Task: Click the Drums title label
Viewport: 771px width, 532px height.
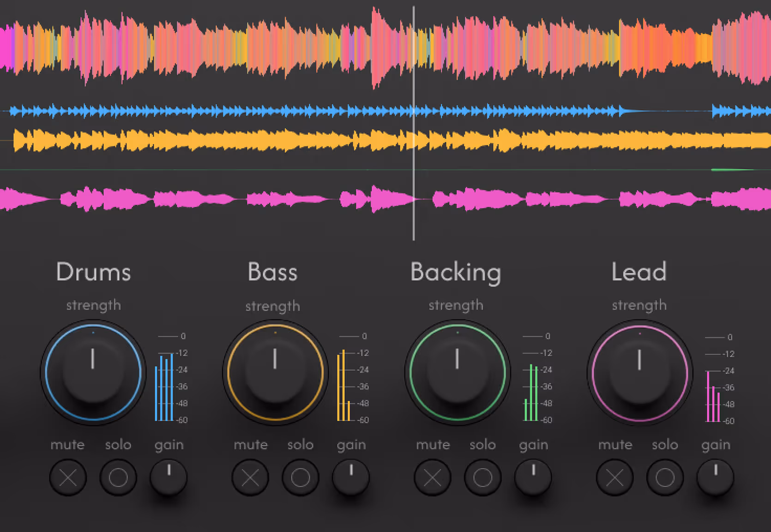Action: (94, 272)
